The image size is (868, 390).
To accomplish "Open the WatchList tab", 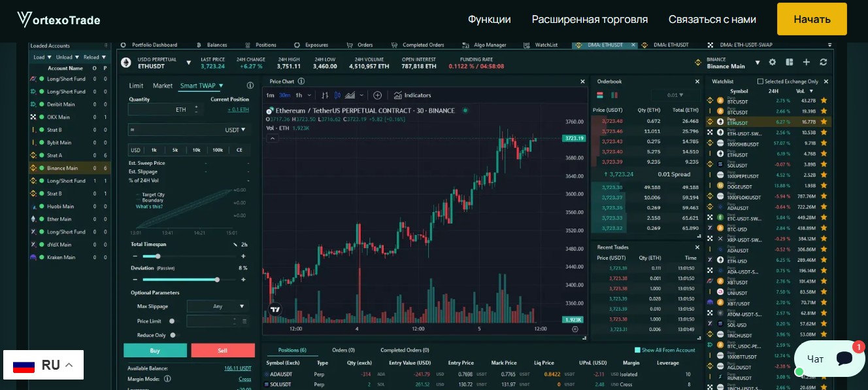I will pyautogui.click(x=542, y=45).
